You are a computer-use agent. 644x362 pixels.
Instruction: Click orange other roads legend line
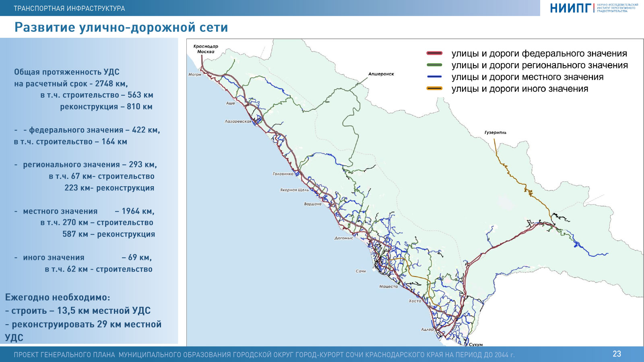[x=434, y=88]
